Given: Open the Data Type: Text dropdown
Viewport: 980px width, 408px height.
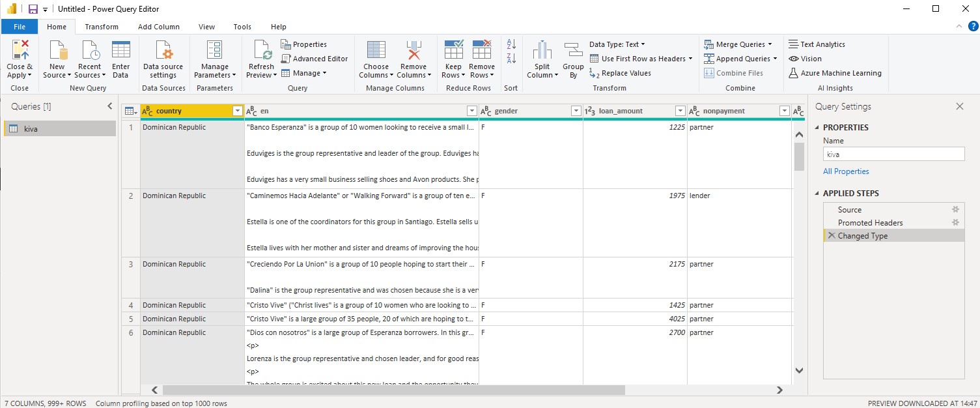Looking at the screenshot, I should [617, 44].
